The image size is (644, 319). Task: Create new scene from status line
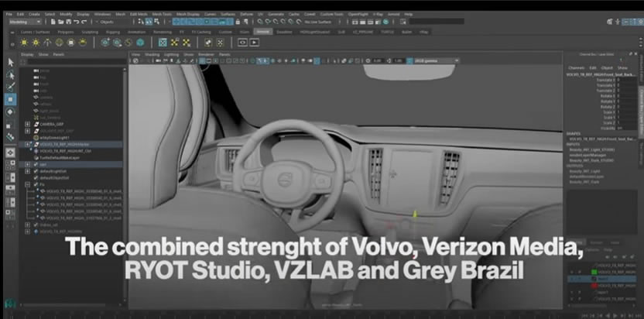(x=53, y=22)
